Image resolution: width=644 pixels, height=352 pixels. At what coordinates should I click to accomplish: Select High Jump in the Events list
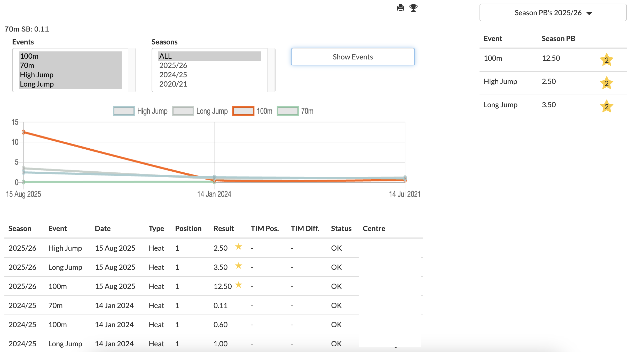[x=70, y=75]
